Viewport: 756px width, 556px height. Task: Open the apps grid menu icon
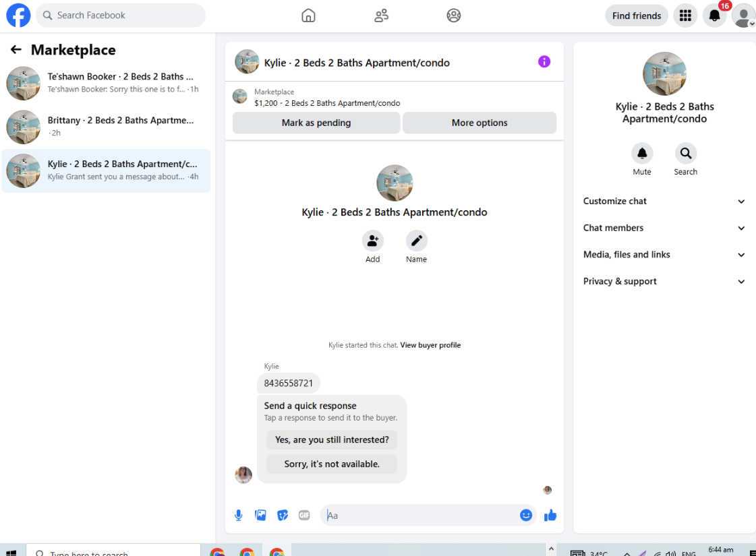[x=685, y=16]
